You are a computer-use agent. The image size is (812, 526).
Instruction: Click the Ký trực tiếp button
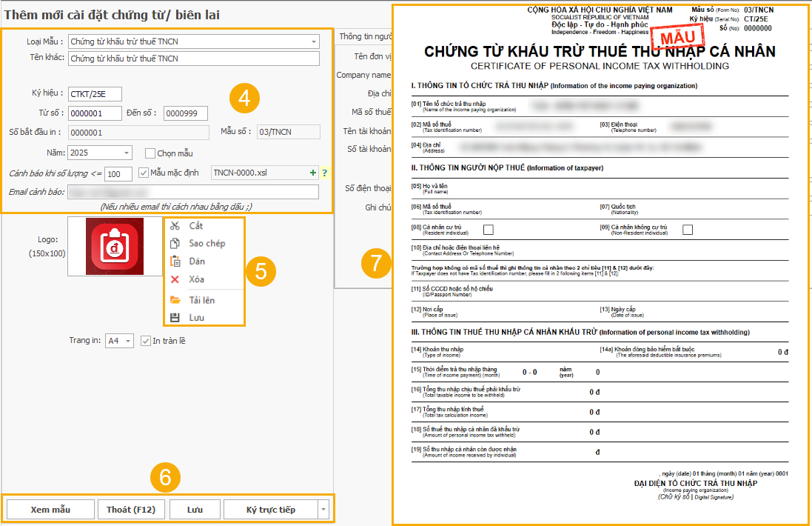coord(271,510)
